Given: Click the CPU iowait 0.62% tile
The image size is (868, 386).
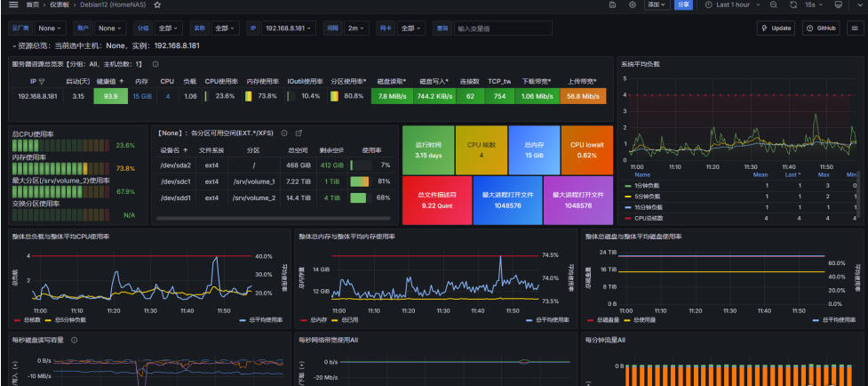Looking at the screenshot, I should tap(586, 150).
